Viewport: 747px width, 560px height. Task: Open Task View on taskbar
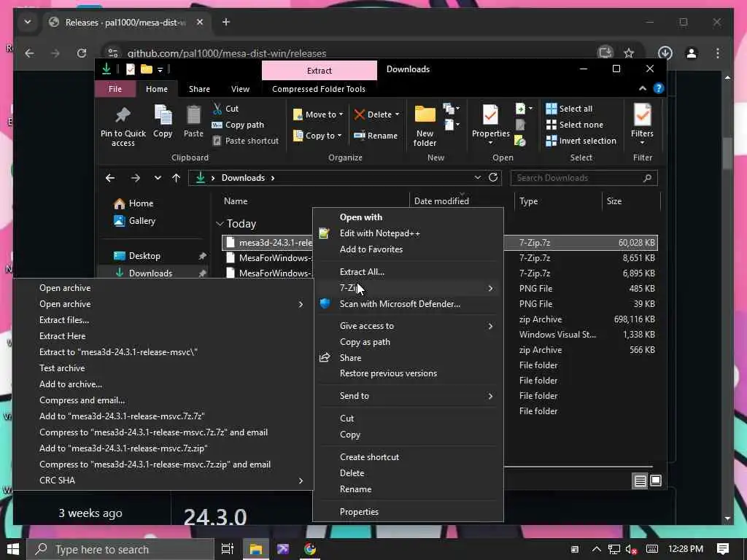tap(228, 550)
